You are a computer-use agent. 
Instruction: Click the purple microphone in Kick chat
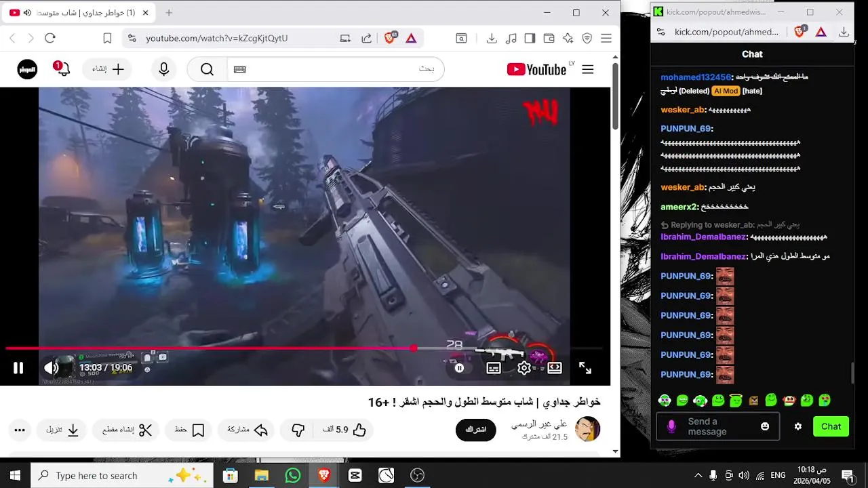(671, 426)
